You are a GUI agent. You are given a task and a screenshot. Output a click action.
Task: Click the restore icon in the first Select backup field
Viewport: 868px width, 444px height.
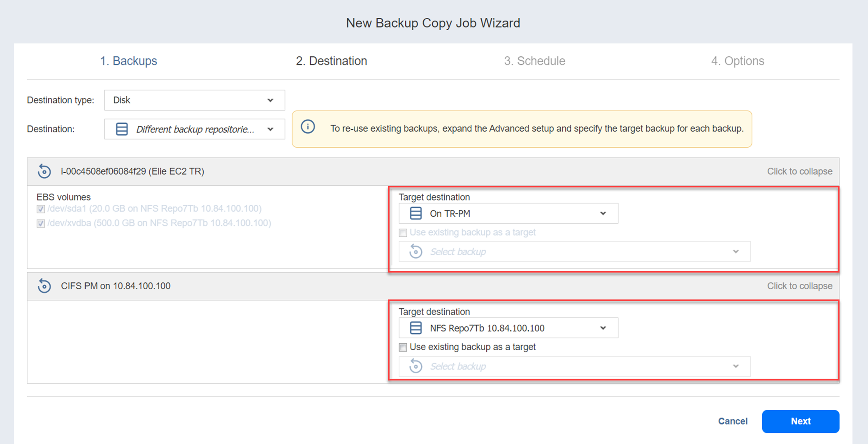pyautogui.click(x=415, y=252)
